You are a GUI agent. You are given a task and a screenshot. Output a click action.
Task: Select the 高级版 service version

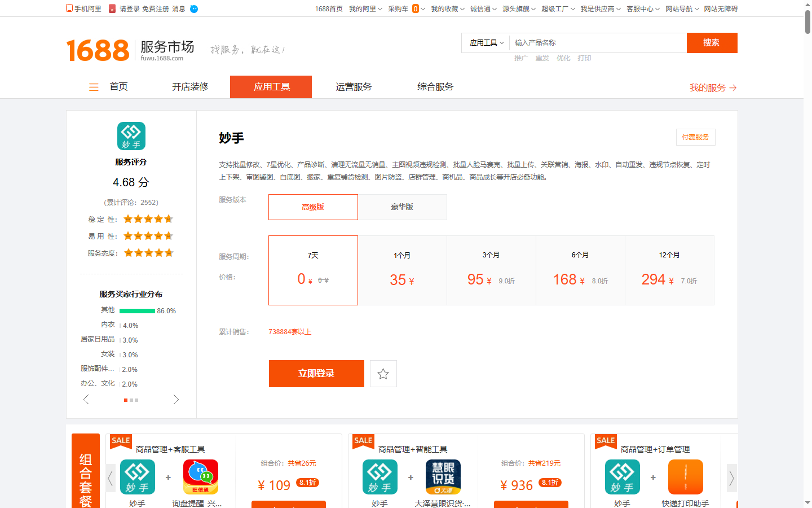tap(313, 207)
